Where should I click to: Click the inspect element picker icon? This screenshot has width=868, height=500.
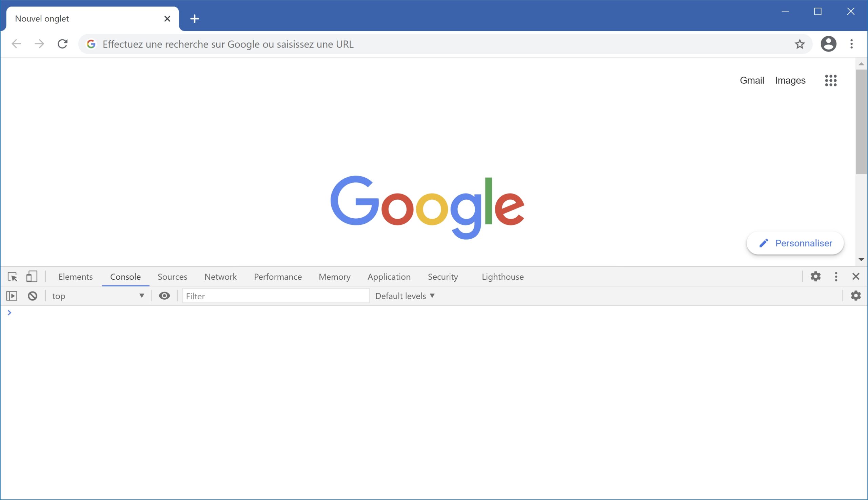(x=12, y=277)
